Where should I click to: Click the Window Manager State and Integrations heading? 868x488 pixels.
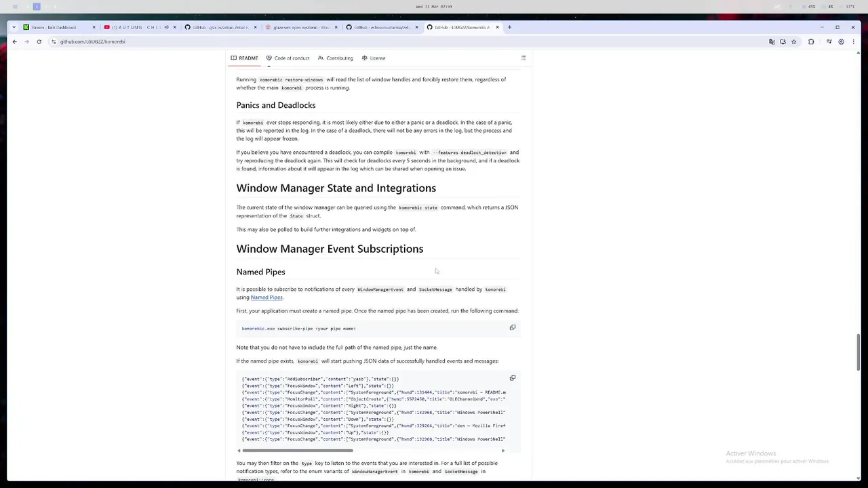pos(336,188)
